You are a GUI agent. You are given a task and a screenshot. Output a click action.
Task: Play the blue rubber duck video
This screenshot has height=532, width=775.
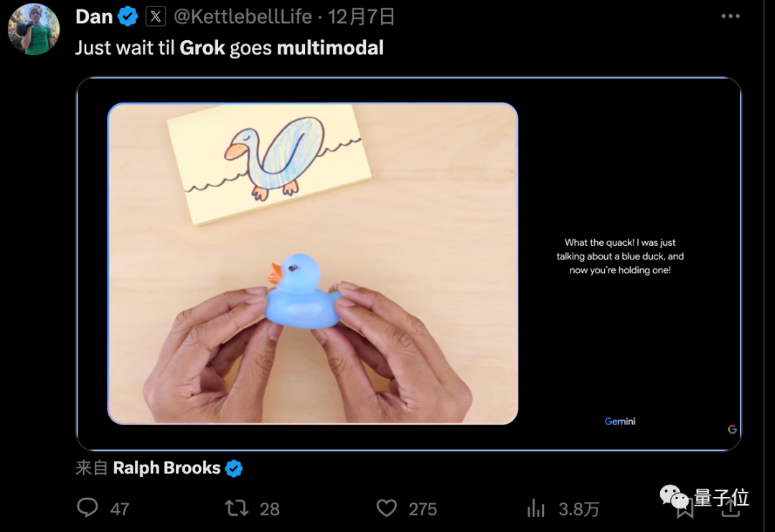pyautogui.click(x=313, y=263)
